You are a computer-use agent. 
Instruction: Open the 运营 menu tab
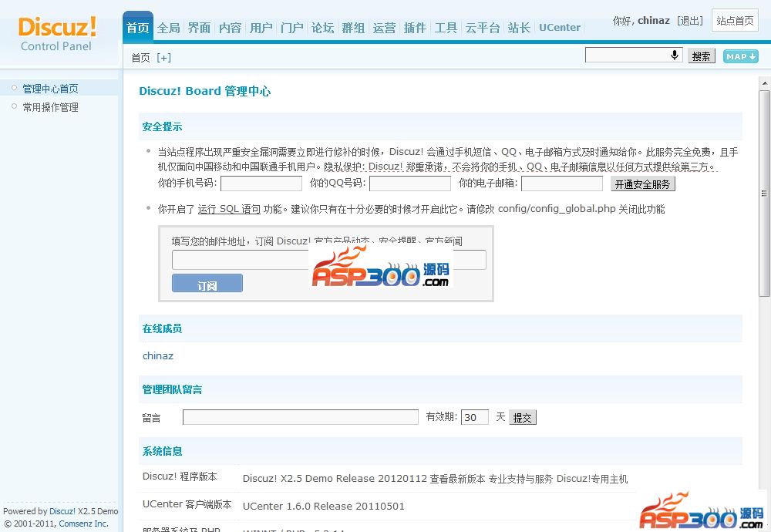click(x=385, y=28)
